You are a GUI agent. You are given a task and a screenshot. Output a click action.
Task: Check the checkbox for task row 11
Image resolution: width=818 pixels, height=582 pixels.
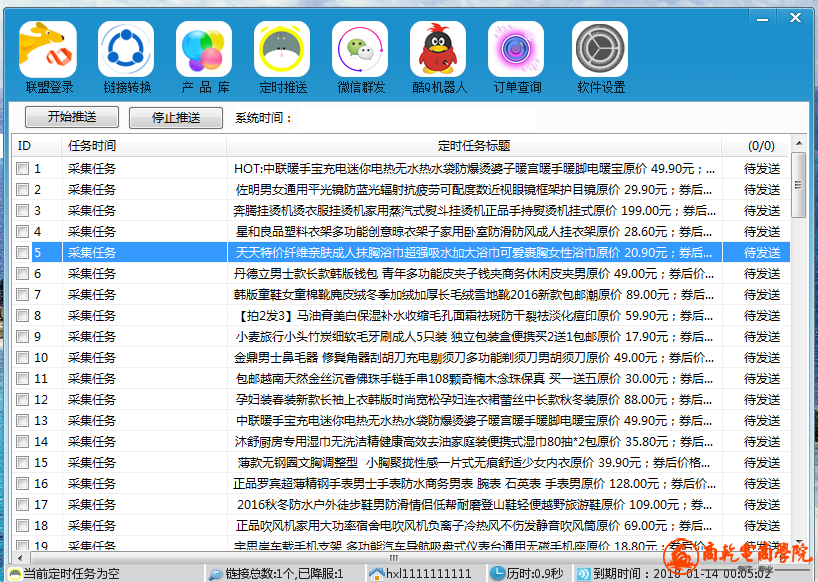22,379
